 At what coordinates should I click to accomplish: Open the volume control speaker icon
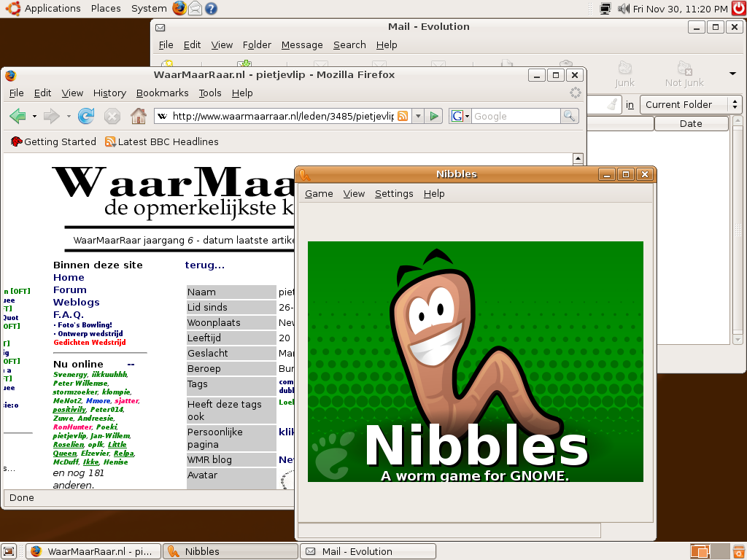[624, 9]
